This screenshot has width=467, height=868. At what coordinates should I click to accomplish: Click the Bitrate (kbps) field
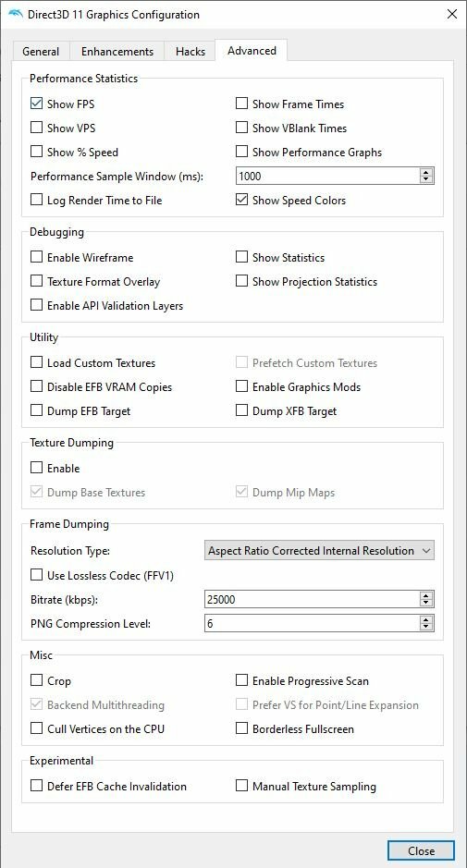tap(312, 600)
